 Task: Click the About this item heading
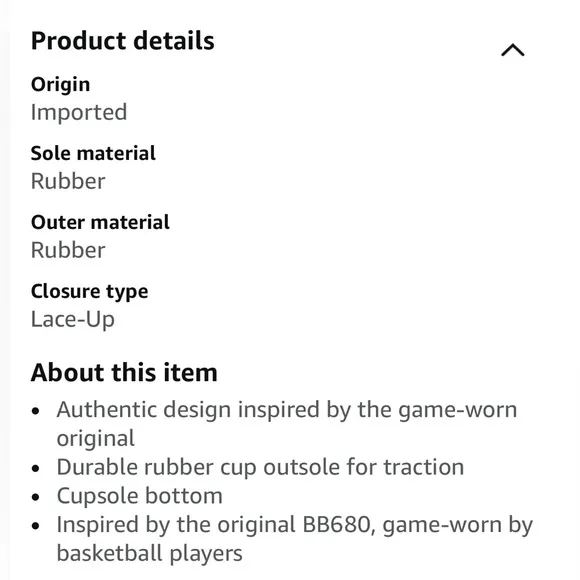point(124,372)
